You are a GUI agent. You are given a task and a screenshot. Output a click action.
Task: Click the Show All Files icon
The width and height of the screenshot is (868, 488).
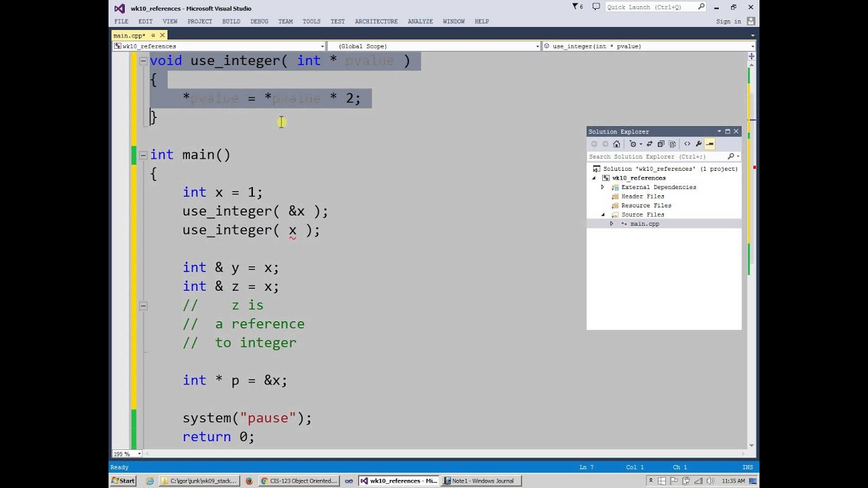(672, 144)
